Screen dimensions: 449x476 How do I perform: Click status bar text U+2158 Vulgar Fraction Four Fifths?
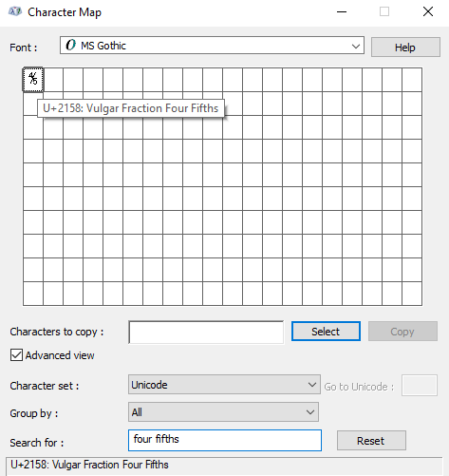[89, 465]
